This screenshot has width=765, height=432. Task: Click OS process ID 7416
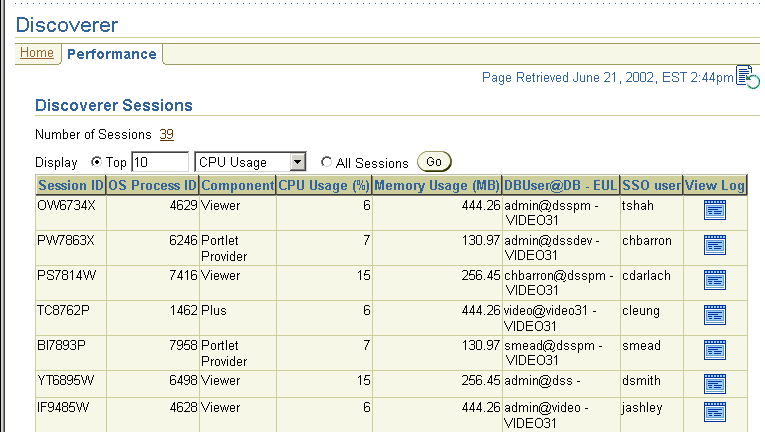tap(183, 275)
